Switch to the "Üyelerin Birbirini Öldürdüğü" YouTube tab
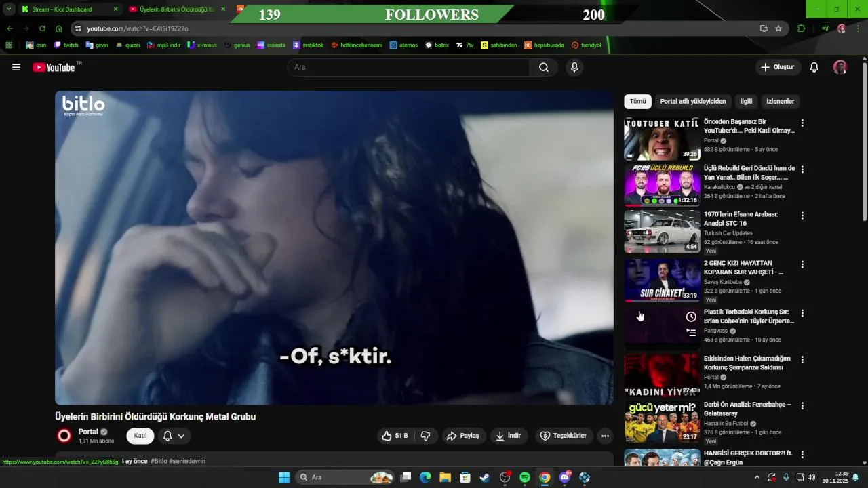This screenshot has width=868, height=488. pyautogui.click(x=176, y=9)
